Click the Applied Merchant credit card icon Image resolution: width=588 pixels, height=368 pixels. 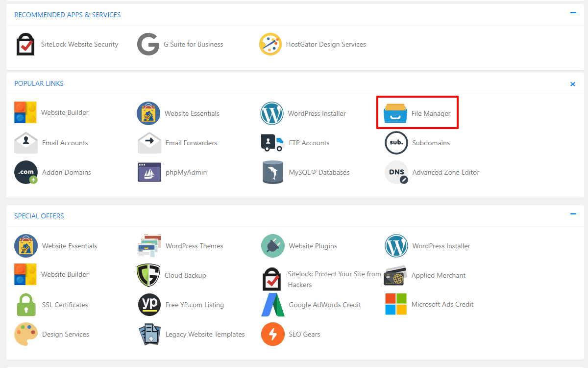[395, 275]
